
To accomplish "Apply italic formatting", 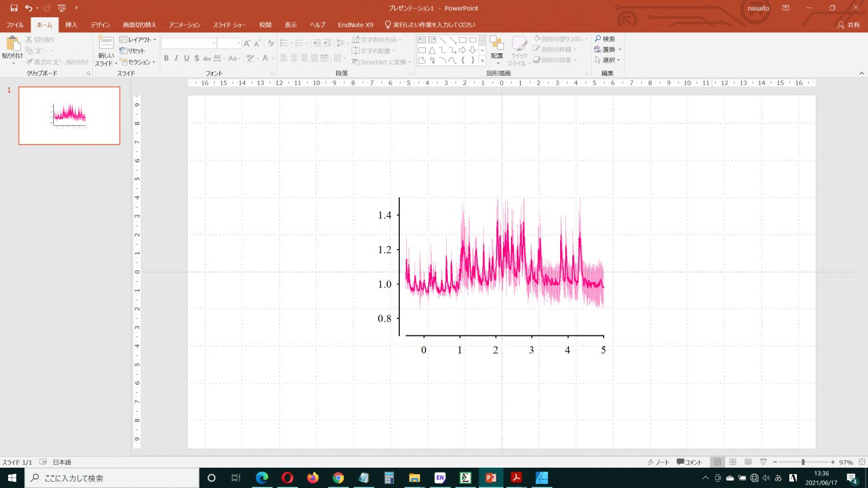I will (x=176, y=58).
